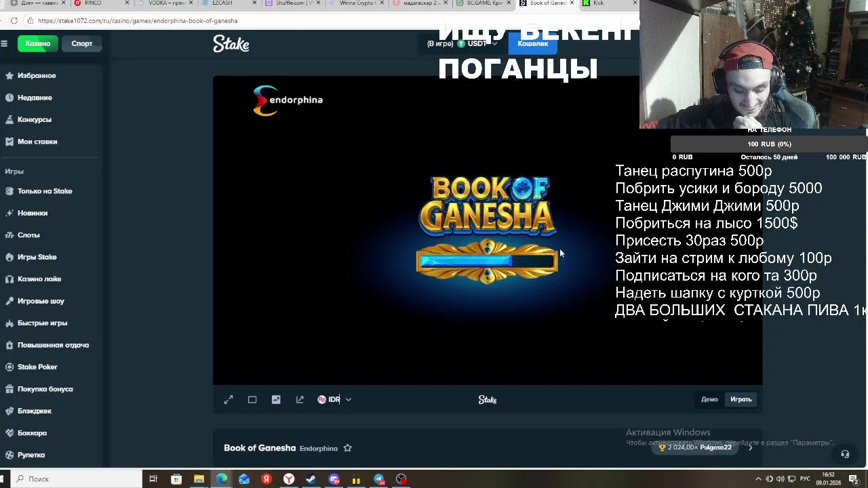This screenshot has width=868, height=488.
Task: Click the Мои ставки icon
Action: 9,142
